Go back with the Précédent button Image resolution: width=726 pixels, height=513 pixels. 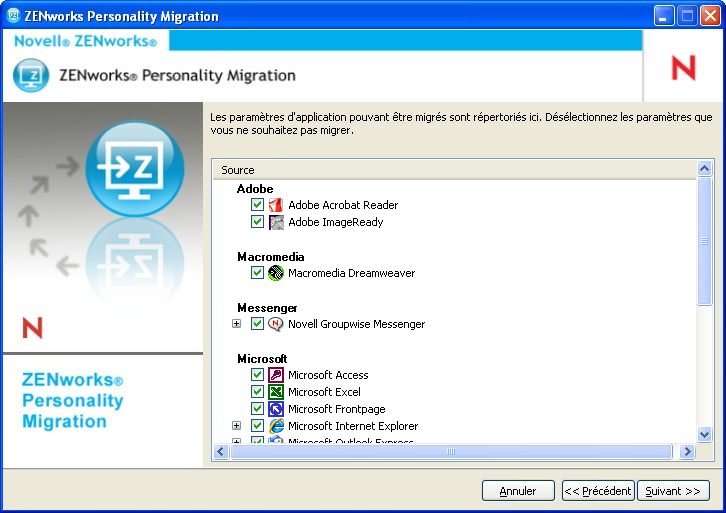(598, 491)
